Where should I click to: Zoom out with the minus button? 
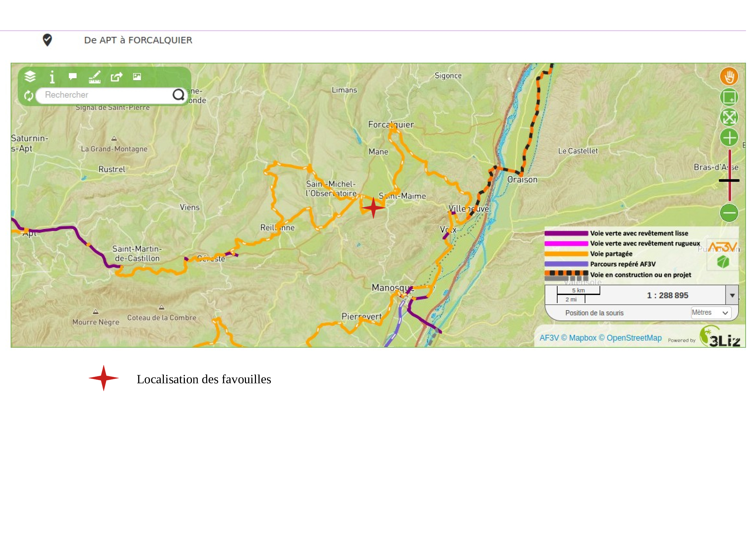pyautogui.click(x=729, y=213)
